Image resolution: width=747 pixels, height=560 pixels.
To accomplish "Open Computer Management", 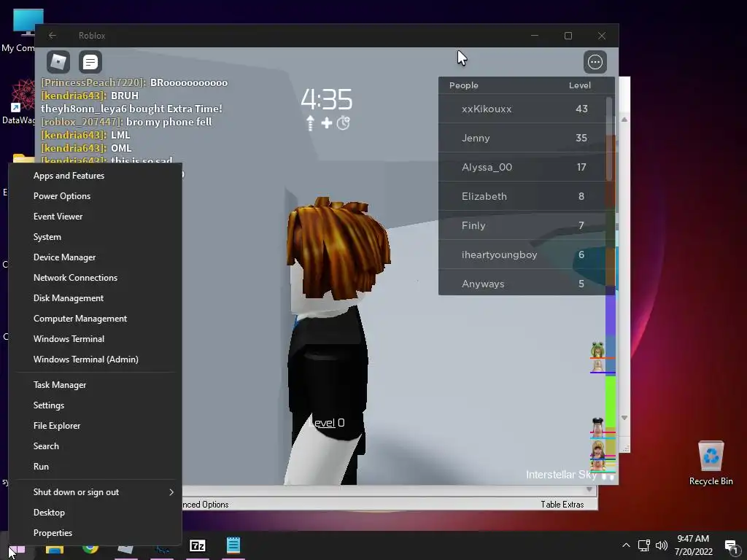I will tap(96, 319).
